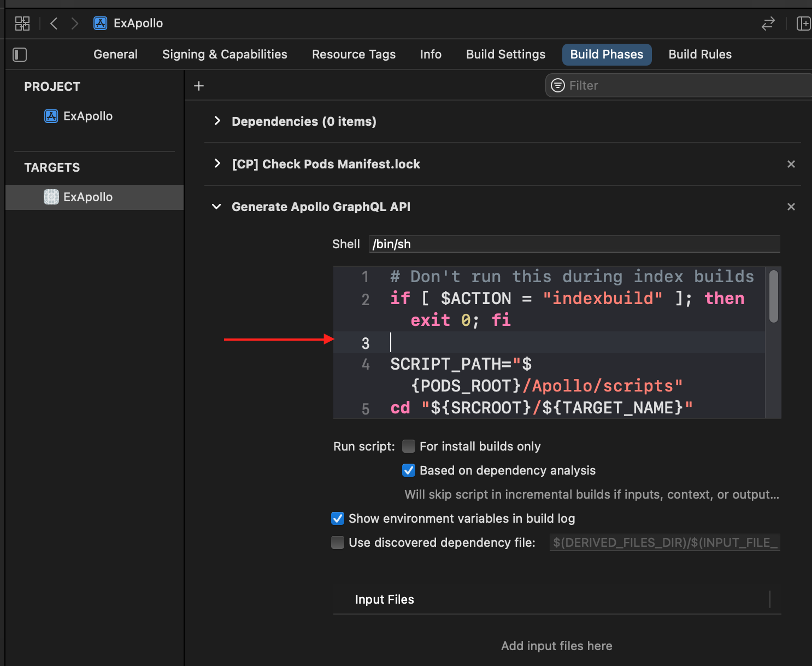The width and height of the screenshot is (812, 666).
Task: Collapse the Generate Apollo GraphQL API phase
Action: coord(216,207)
